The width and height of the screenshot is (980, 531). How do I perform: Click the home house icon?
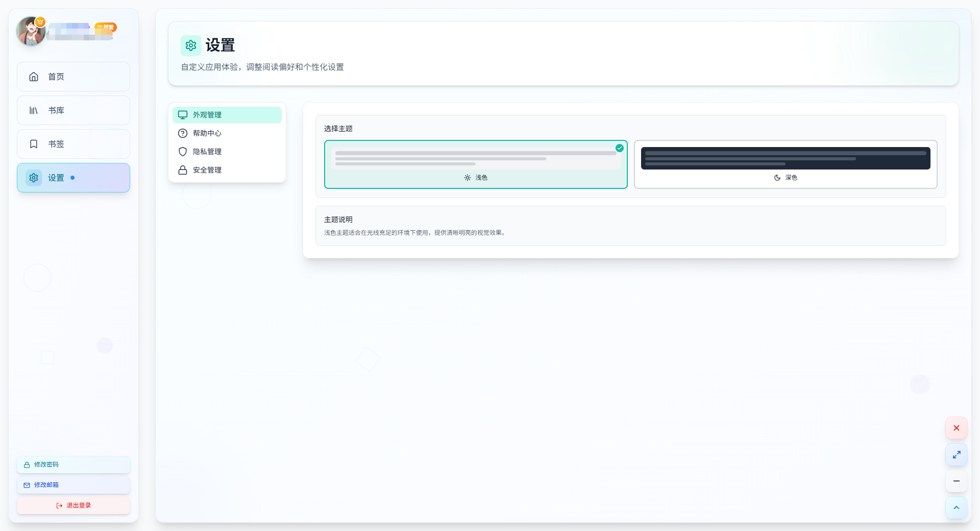(34, 77)
